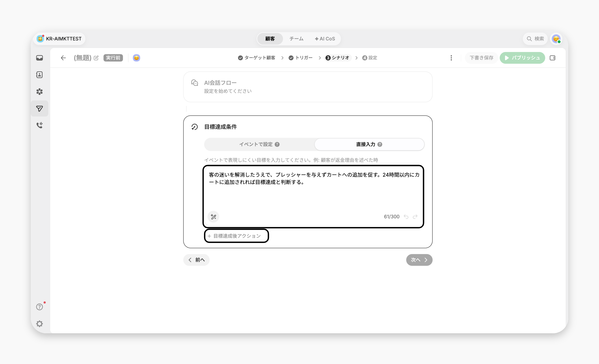Click the 実行前 status badge
This screenshot has height=364, width=599.
click(113, 58)
